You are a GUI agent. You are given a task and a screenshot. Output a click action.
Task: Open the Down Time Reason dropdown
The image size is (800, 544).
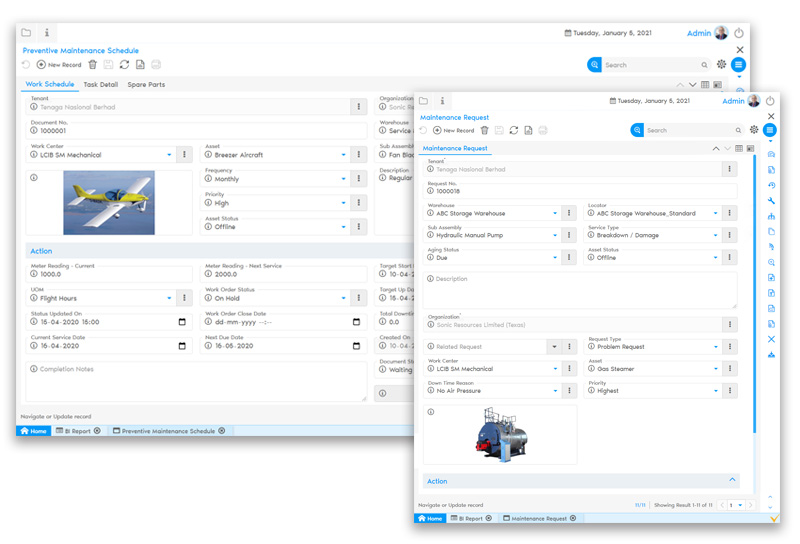555,391
